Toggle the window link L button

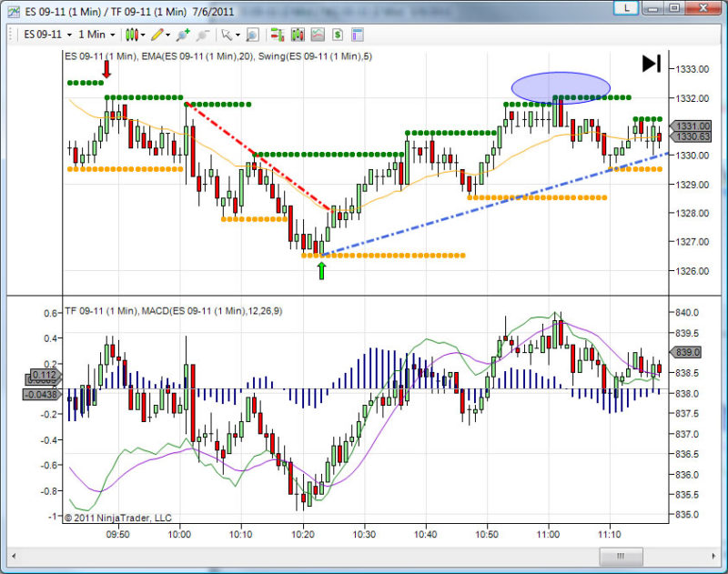626,8
